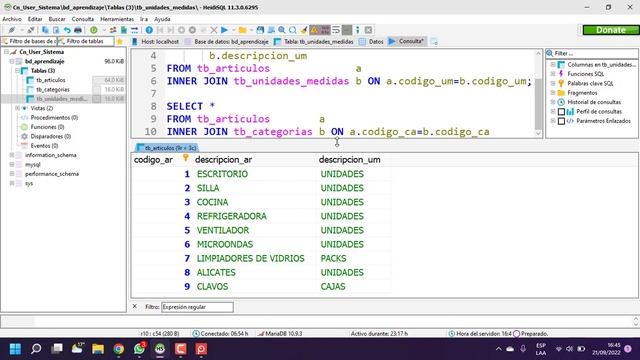Expand the performance_schema database
Image resolution: width=640 pixels, height=360 pixels.
(12, 174)
